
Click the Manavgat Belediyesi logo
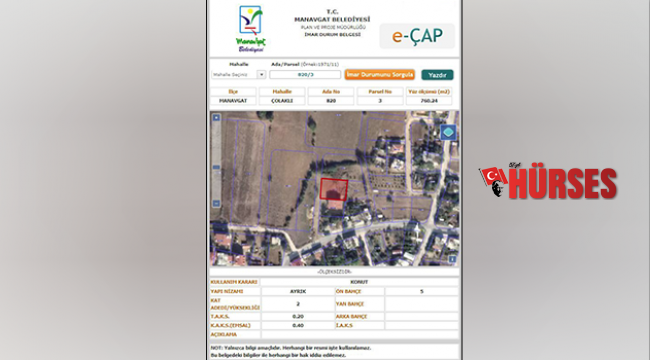(251, 29)
